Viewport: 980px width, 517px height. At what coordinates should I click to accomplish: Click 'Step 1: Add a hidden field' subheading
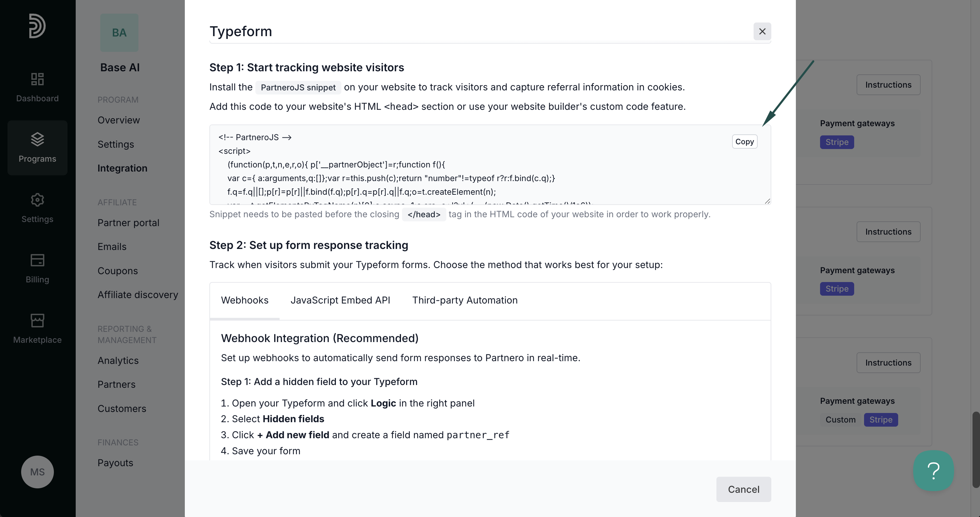(x=319, y=382)
